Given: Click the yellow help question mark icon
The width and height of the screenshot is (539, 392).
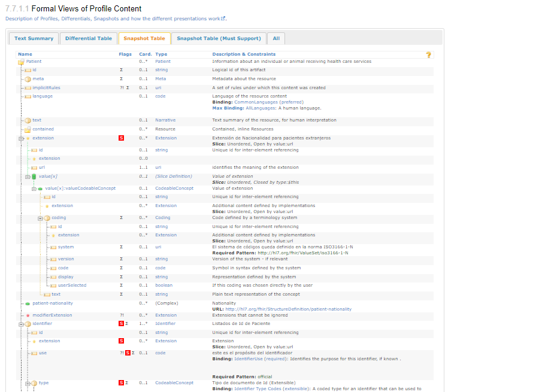Looking at the screenshot, I should [428, 55].
